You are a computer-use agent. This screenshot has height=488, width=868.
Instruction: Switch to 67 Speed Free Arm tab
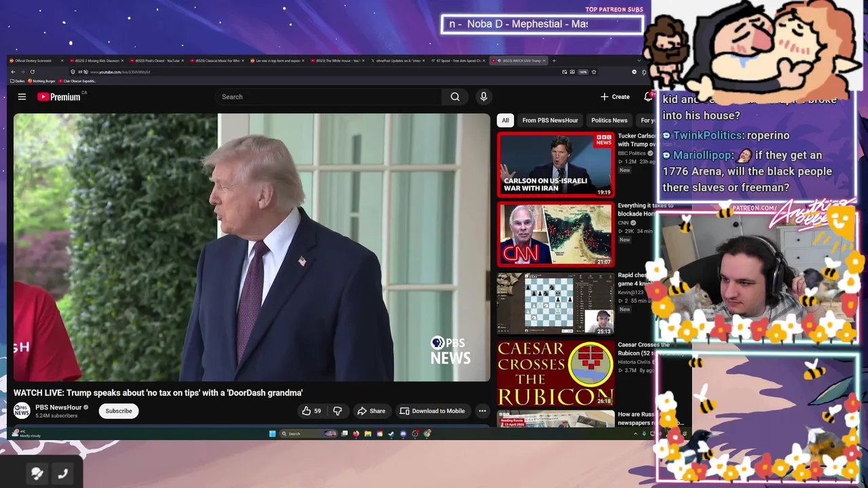pyautogui.click(x=458, y=60)
